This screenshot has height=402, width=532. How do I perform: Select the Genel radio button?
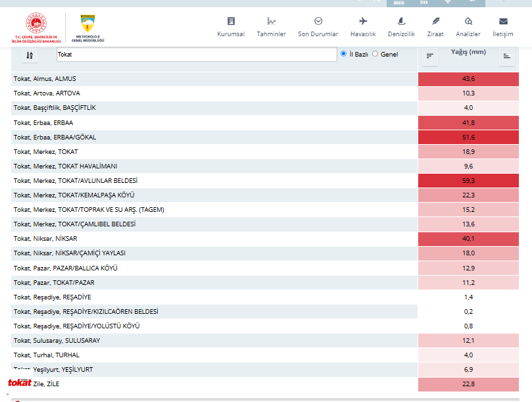pos(375,54)
